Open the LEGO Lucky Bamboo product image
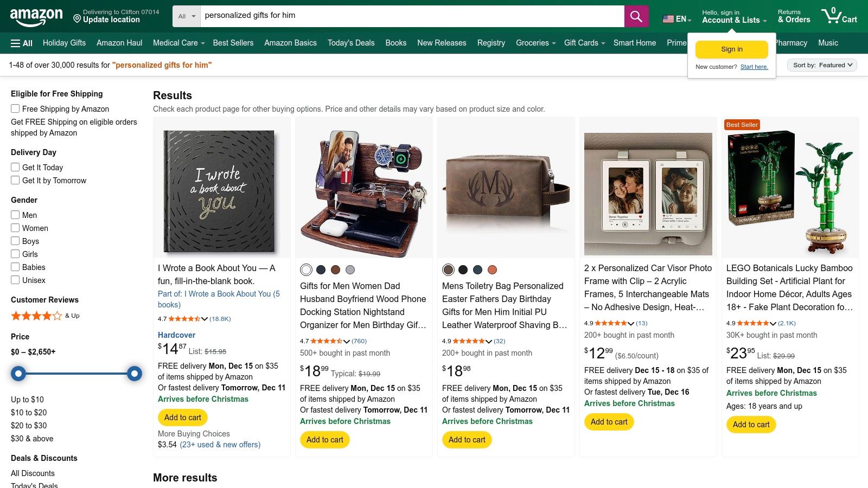This screenshot has width=868, height=488. coord(790,191)
